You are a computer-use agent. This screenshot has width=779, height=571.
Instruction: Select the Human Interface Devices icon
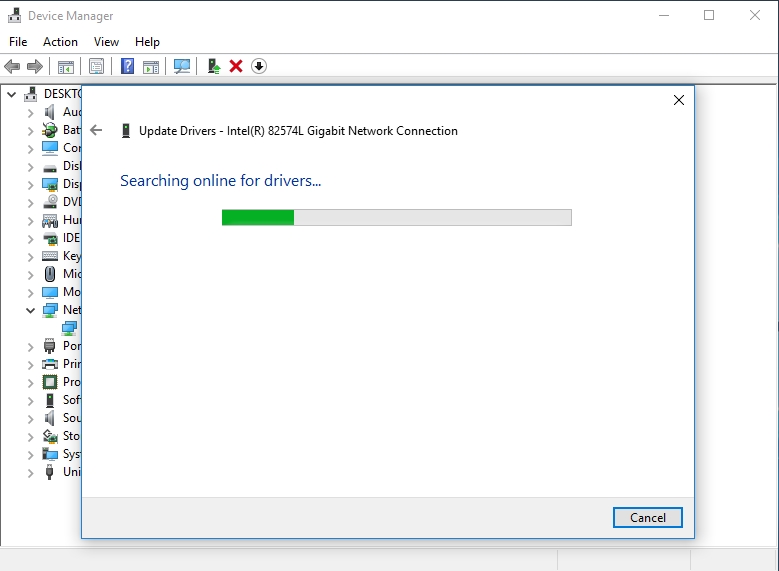50,220
